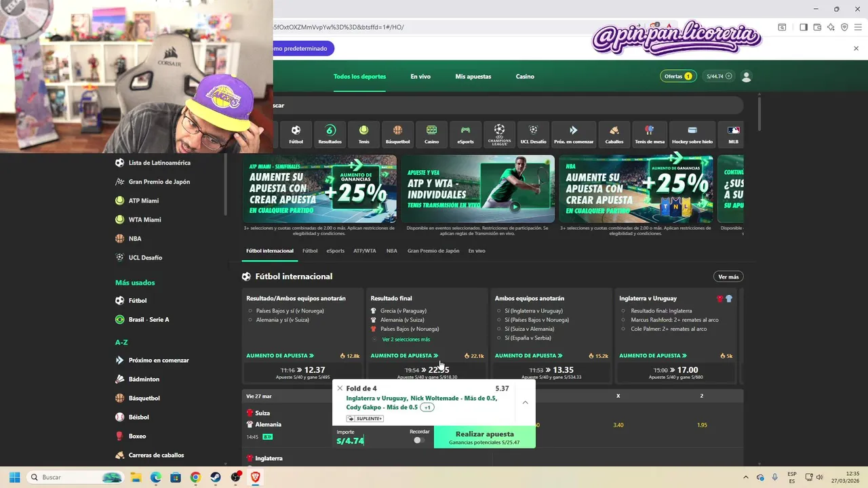Screen dimensions: 868x488
Task: Open the eSports shortcut tile
Action: 465,134
